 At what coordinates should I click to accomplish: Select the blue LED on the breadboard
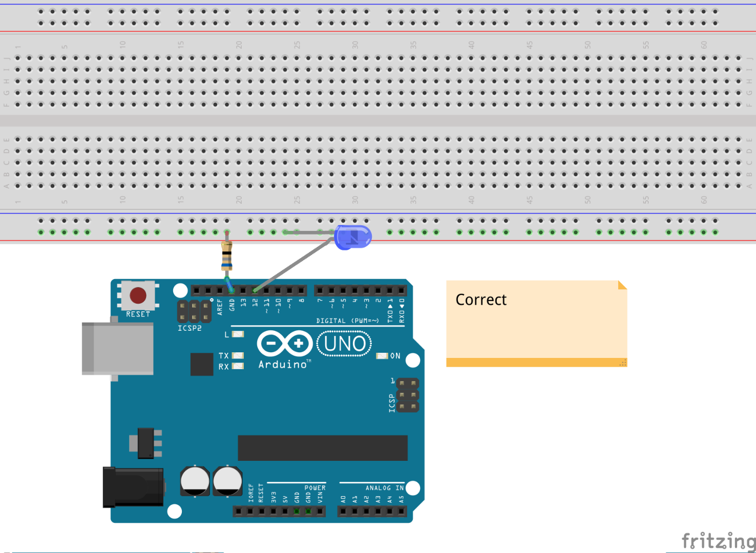click(x=353, y=237)
